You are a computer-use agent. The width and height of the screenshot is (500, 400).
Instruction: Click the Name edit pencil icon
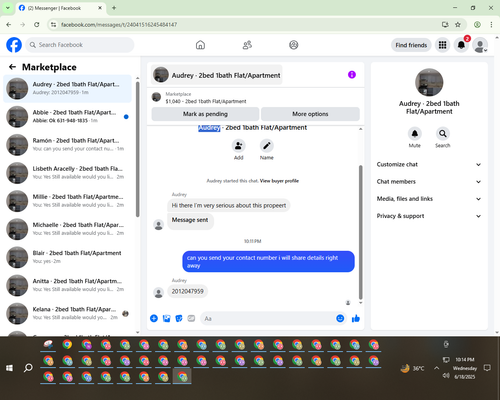point(267,146)
